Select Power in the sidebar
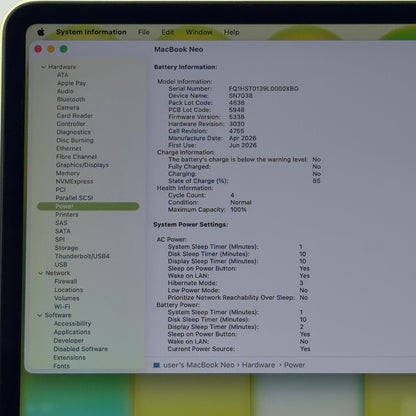 click(x=88, y=206)
